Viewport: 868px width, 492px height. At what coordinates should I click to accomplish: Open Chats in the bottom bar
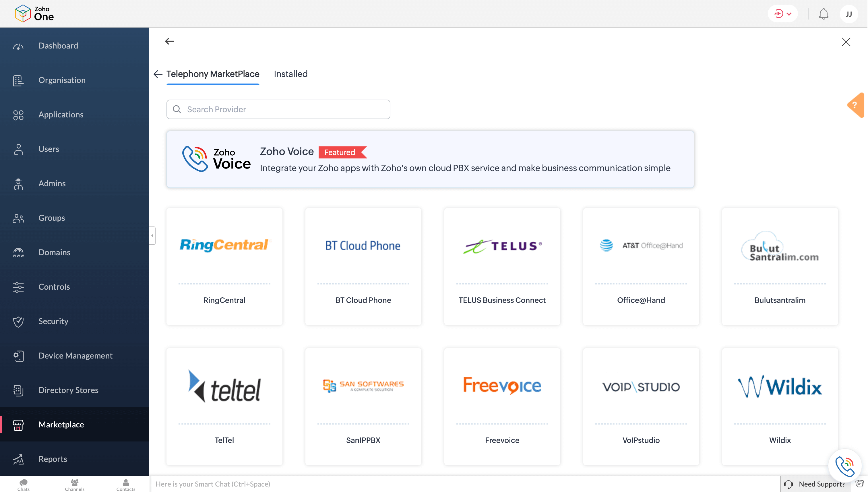click(x=23, y=485)
